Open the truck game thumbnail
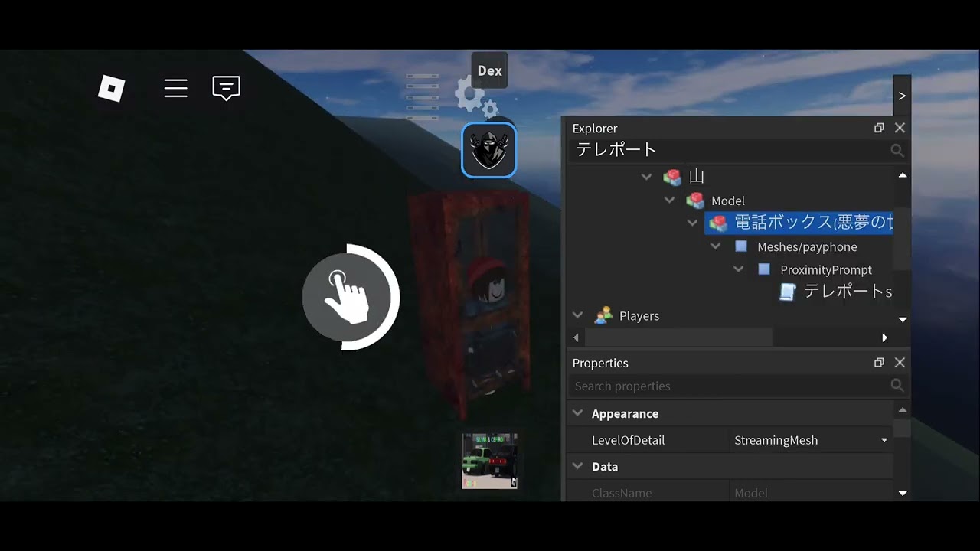The height and width of the screenshot is (551, 980). pyautogui.click(x=489, y=461)
